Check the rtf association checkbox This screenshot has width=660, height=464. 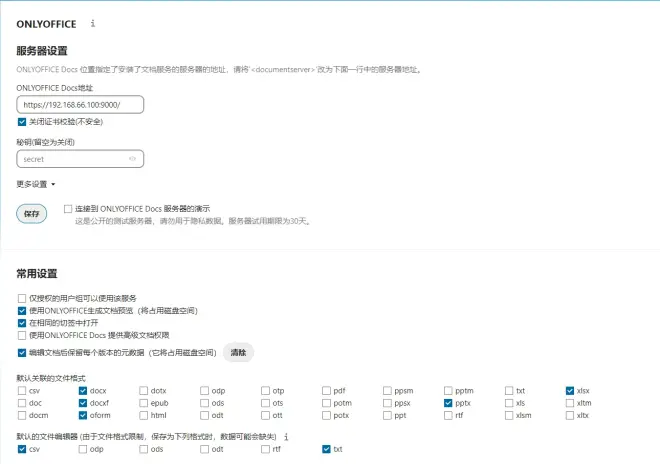448,415
